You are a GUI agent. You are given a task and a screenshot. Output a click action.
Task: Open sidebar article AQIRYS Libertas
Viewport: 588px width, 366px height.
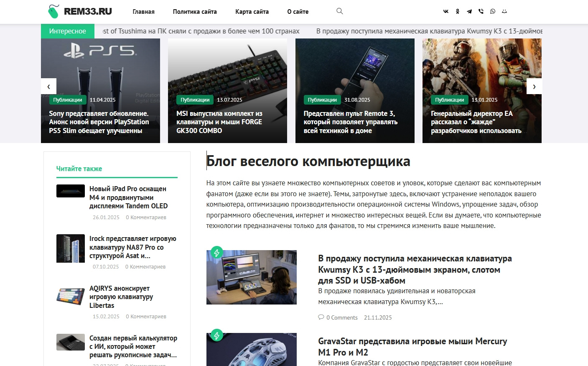(x=121, y=297)
